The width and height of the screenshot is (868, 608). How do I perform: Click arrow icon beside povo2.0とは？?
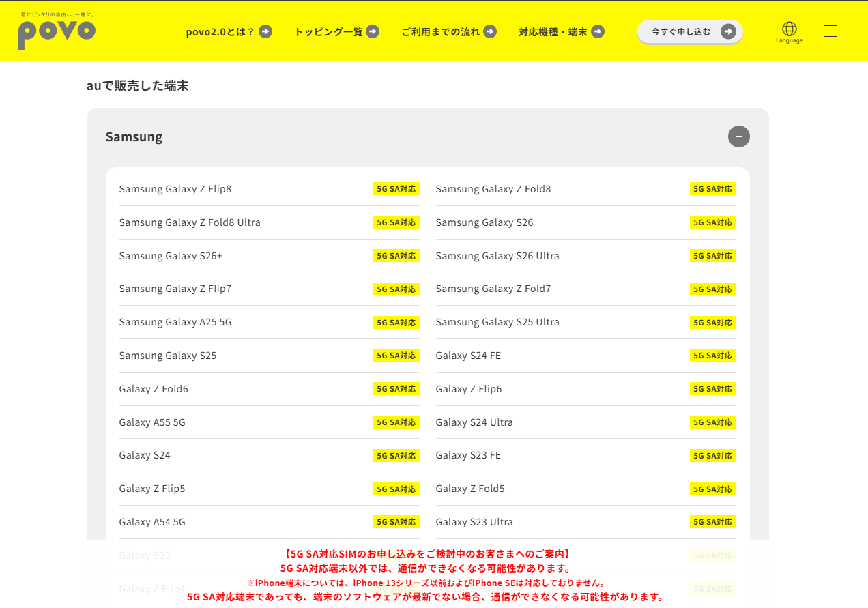coord(265,31)
